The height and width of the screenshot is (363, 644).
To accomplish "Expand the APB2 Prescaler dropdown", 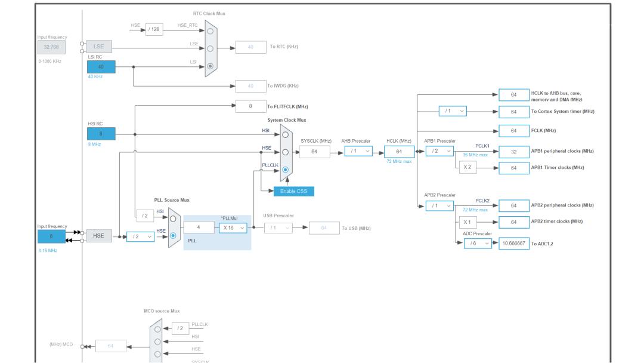I will pos(439,205).
